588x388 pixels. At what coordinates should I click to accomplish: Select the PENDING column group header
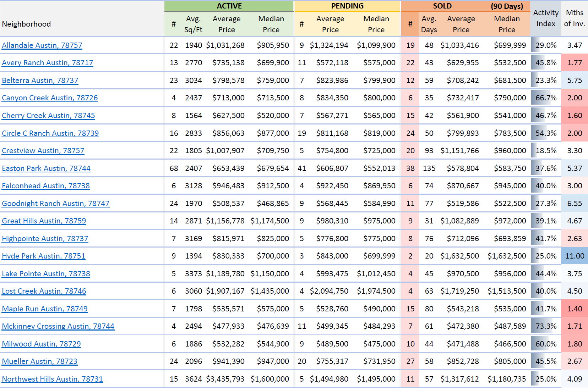347,6
